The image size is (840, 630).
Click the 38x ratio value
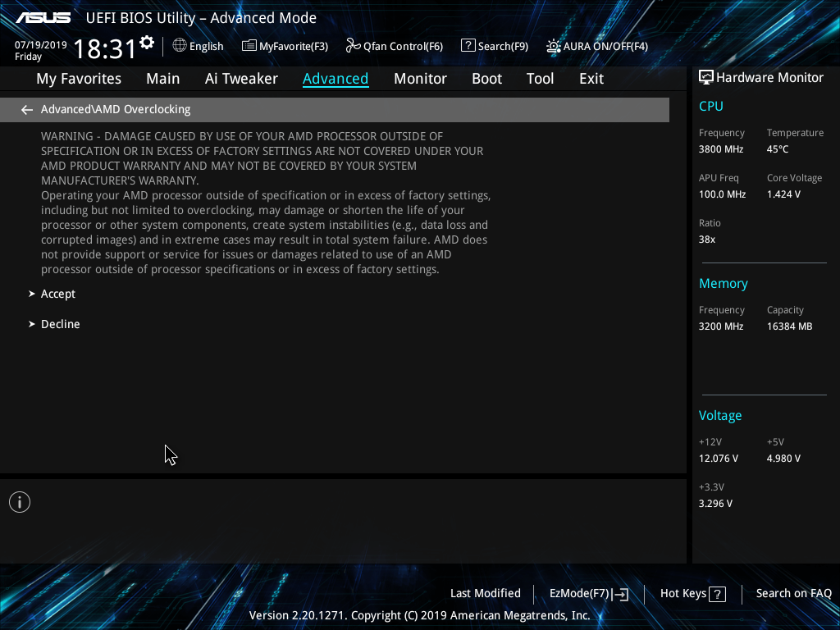click(x=707, y=240)
